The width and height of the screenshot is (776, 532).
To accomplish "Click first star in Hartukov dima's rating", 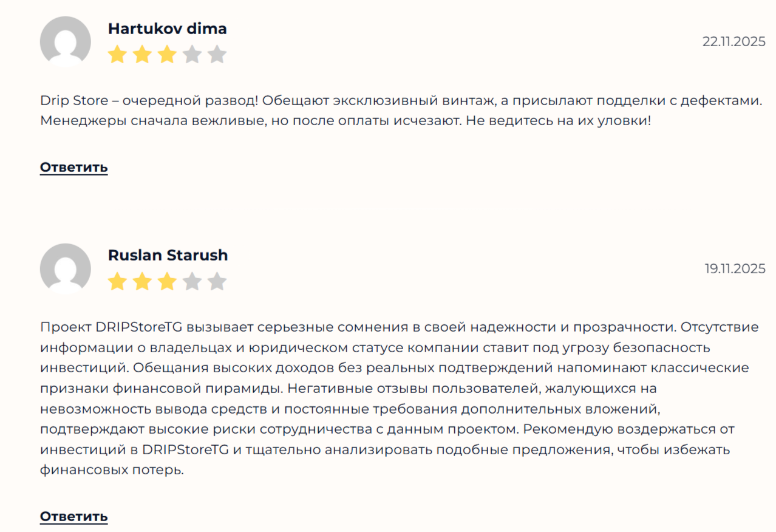I will [117, 55].
